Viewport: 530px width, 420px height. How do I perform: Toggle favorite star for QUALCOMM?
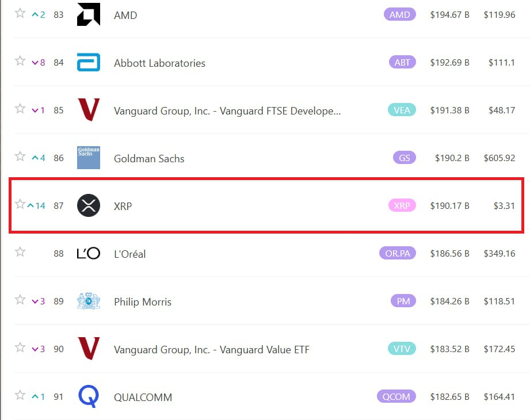20,395
